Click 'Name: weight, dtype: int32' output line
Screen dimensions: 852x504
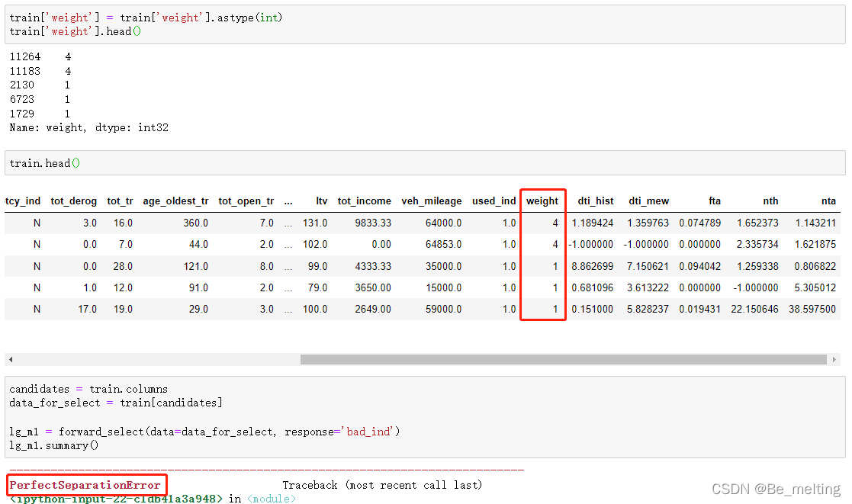click(x=89, y=127)
